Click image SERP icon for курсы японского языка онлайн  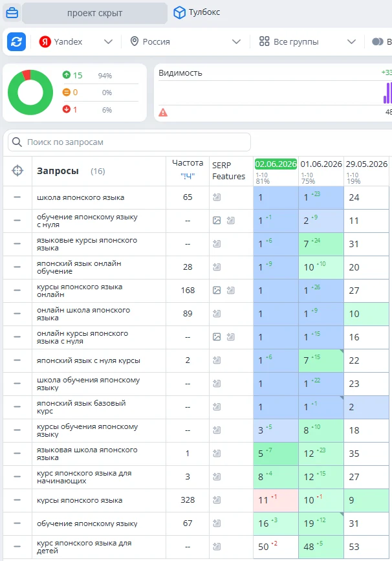217,290
